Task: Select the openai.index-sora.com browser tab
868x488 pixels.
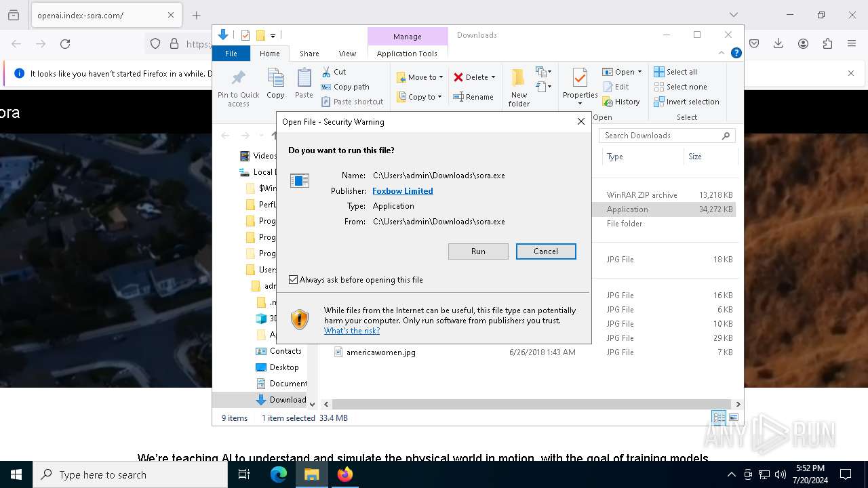Action: coord(105,15)
